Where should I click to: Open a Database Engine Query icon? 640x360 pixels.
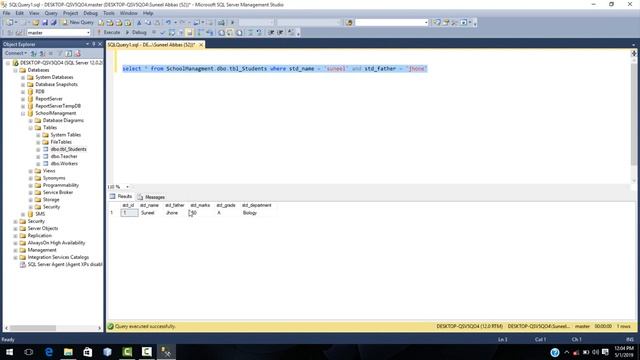point(101,22)
